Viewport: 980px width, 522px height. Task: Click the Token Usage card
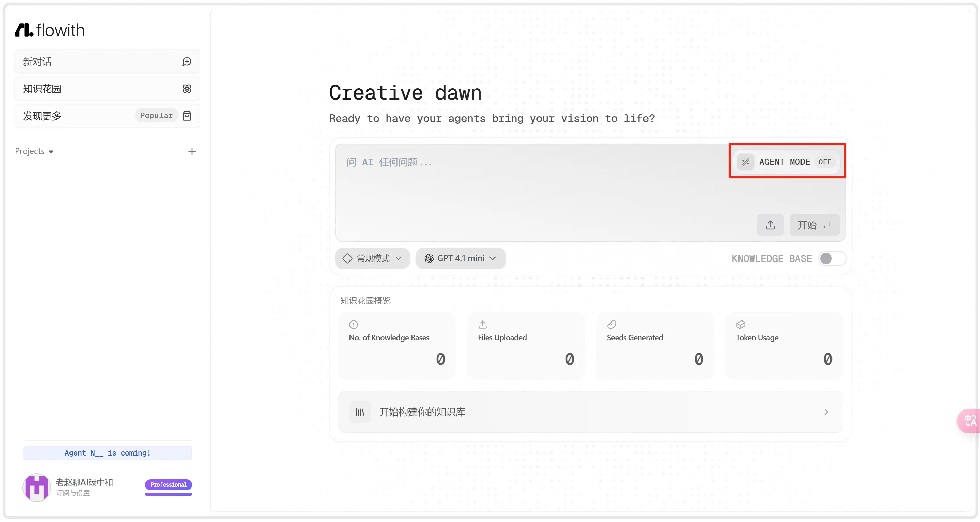tap(784, 345)
